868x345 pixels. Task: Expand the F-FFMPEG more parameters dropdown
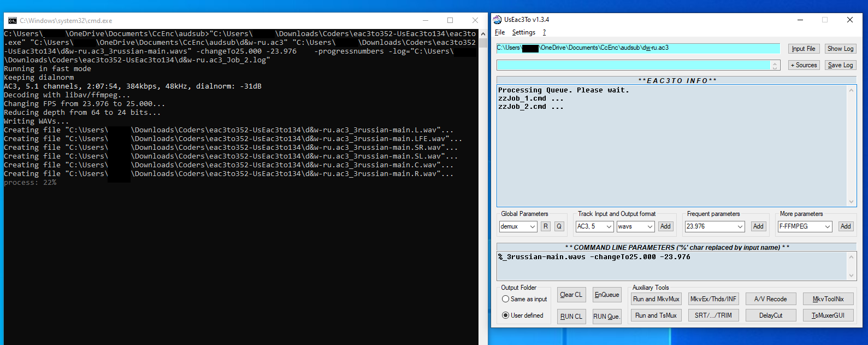tap(828, 226)
